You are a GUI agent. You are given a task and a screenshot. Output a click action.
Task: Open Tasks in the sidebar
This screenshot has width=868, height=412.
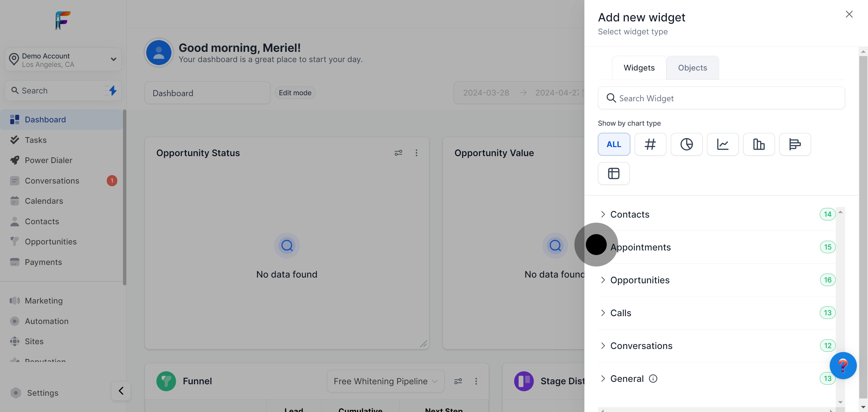[x=36, y=140]
